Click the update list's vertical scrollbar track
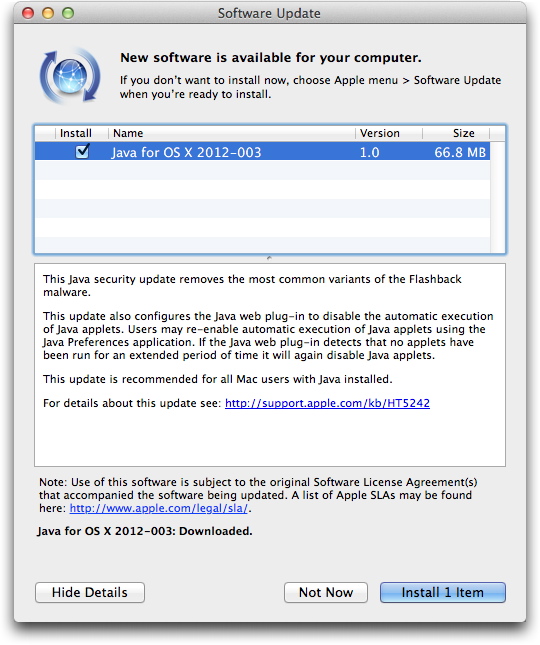Viewport: 540px width, 645px height. click(x=498, y=197)
